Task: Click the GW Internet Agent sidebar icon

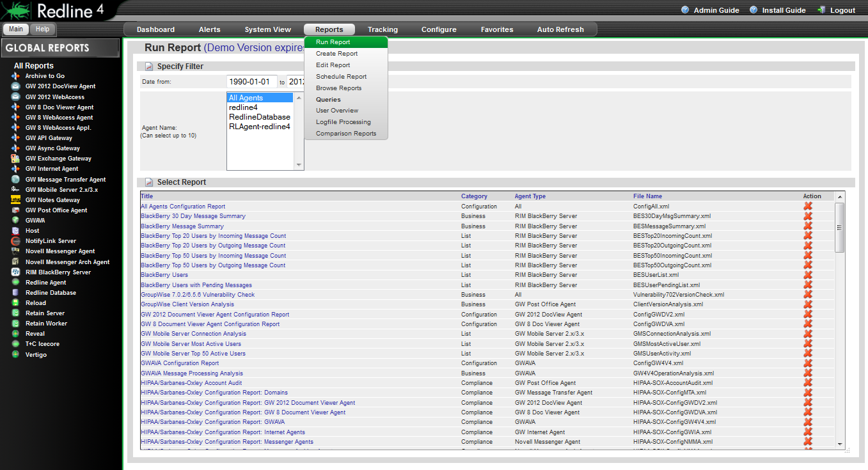Action: click(15, 169)
